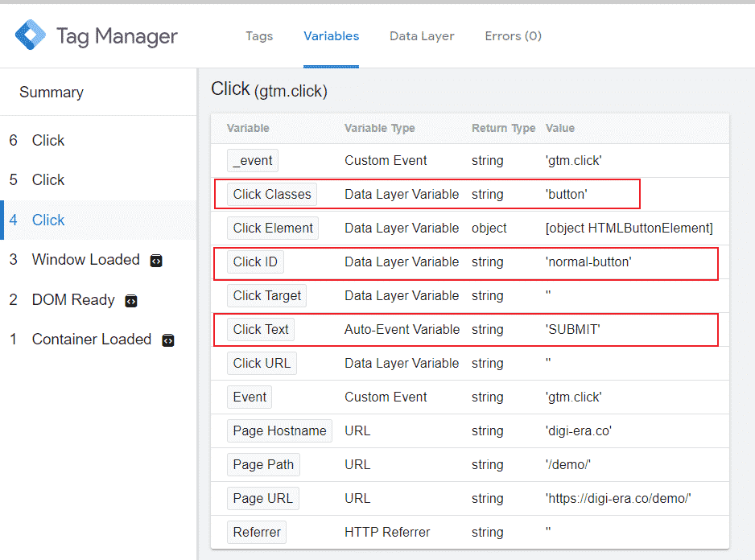Screen dimensions: 755x560
Task: View the Errors (0) tab
Action: tap(513, 36)
